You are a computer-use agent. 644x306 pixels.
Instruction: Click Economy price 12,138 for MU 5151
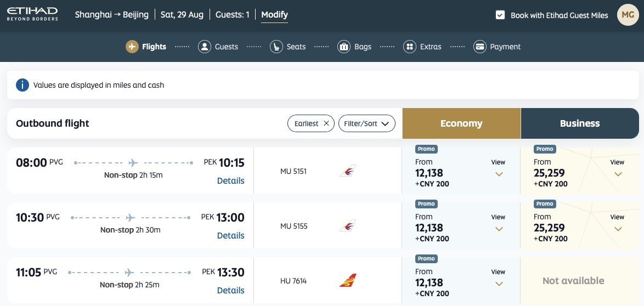(x=429, y=173)
